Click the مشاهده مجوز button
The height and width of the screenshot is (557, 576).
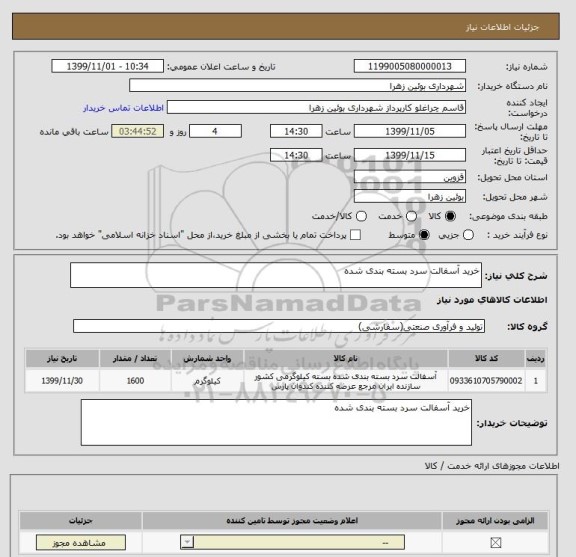[81, 542]
